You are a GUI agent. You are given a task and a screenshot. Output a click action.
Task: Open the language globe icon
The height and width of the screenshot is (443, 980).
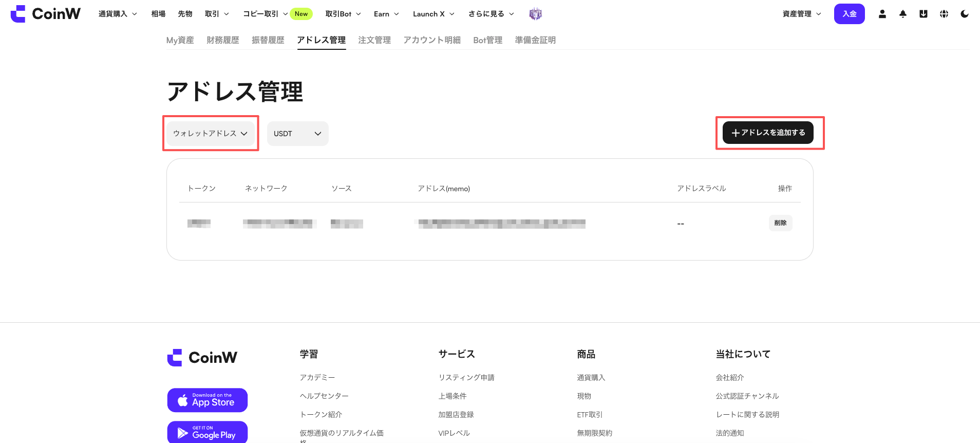(944, 14)
